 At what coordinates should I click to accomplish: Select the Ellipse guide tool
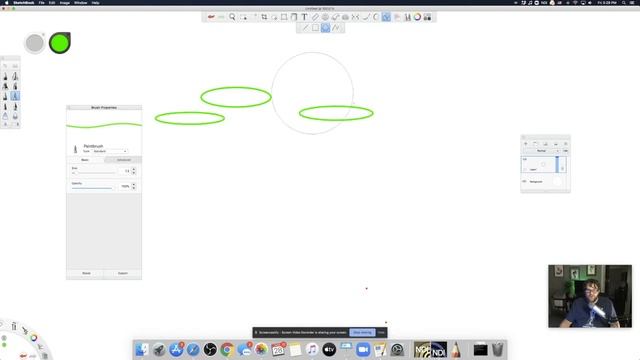tap(325, 17)
